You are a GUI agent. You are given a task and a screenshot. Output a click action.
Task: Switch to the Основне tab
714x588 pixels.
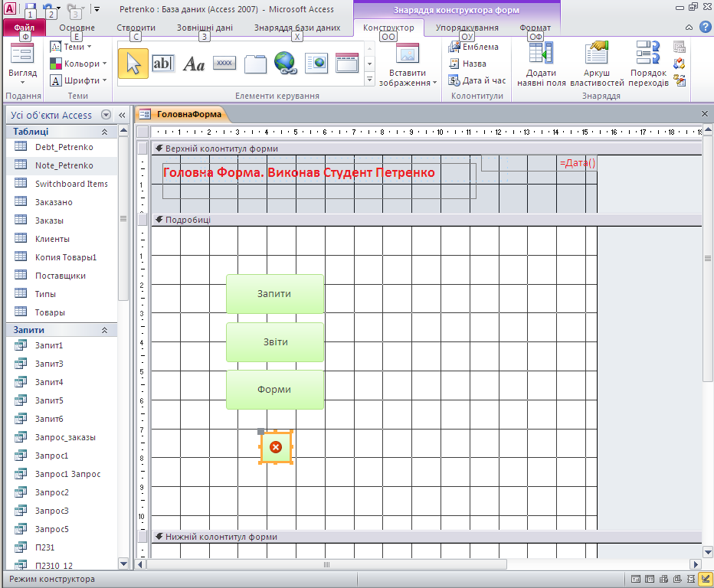pyautogui.click(x=77, y=28)
